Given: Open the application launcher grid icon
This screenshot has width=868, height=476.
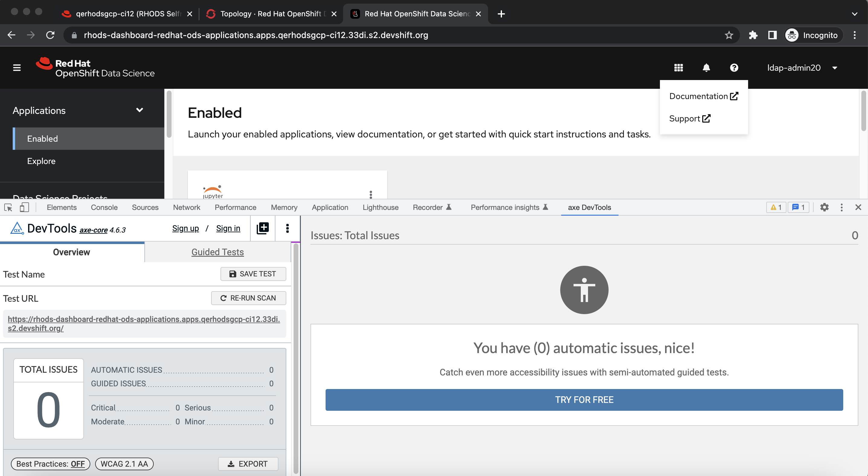Looking at the screenshot, I should click(x=678, y=68).
